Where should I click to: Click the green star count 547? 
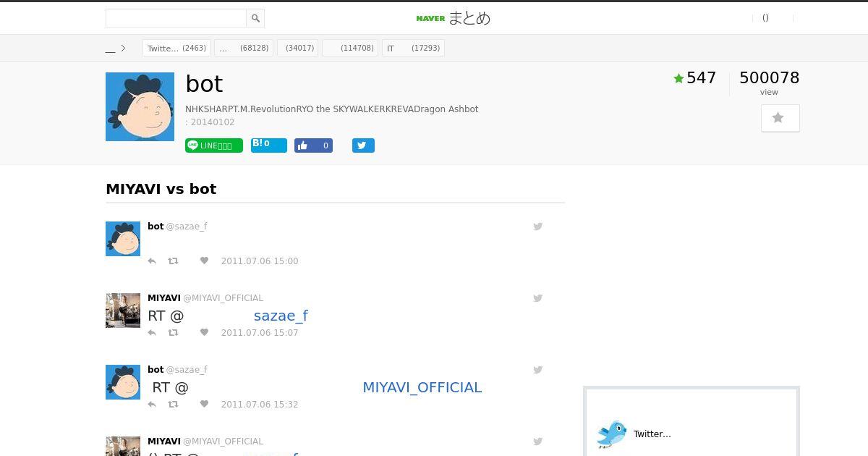pos(694,78)
